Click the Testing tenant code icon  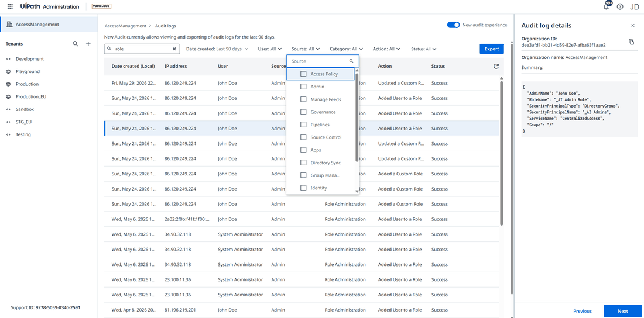click(8, 134)
